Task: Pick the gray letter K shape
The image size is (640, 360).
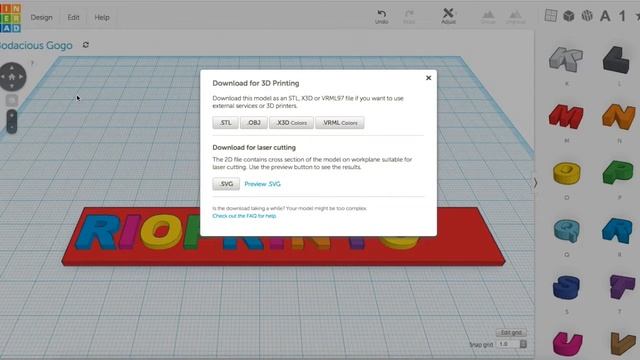Action: 566,60
